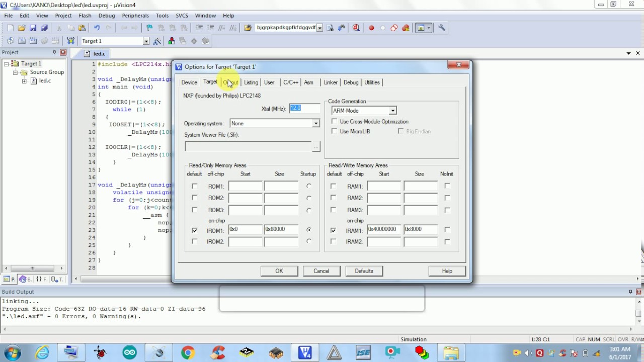Build the target with the Build icon

coord(22,41)
